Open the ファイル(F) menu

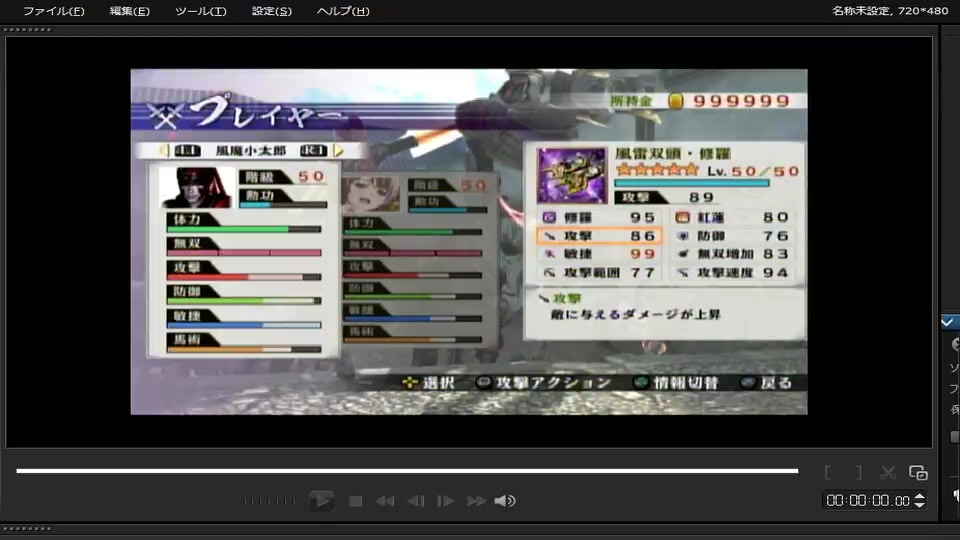[x=53, y=11]
